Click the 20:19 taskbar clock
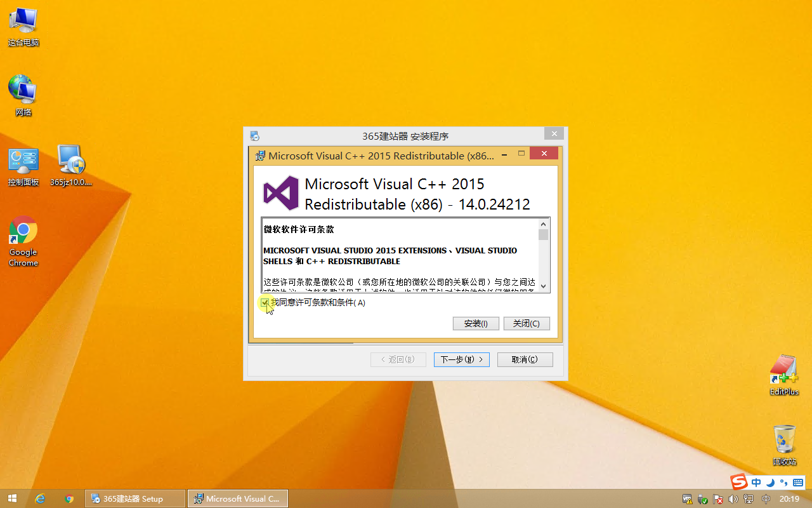This screenshot has height=508, width=812. tap(789, 499)
